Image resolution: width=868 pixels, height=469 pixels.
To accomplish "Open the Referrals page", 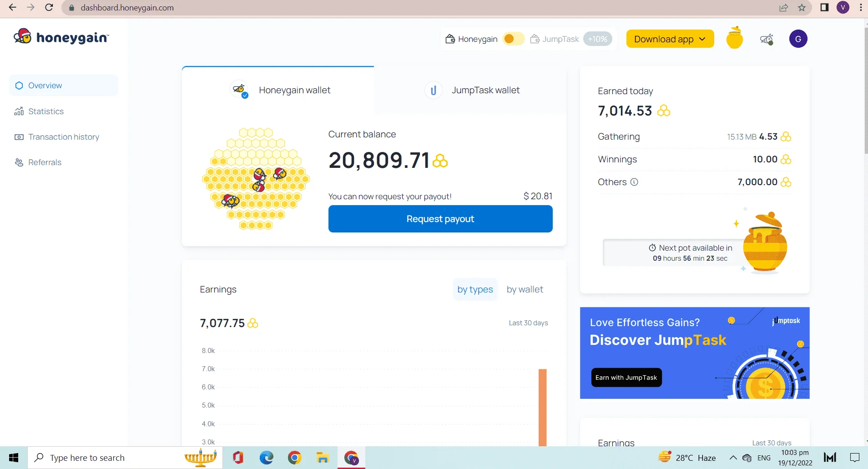I will pos(38,162).
